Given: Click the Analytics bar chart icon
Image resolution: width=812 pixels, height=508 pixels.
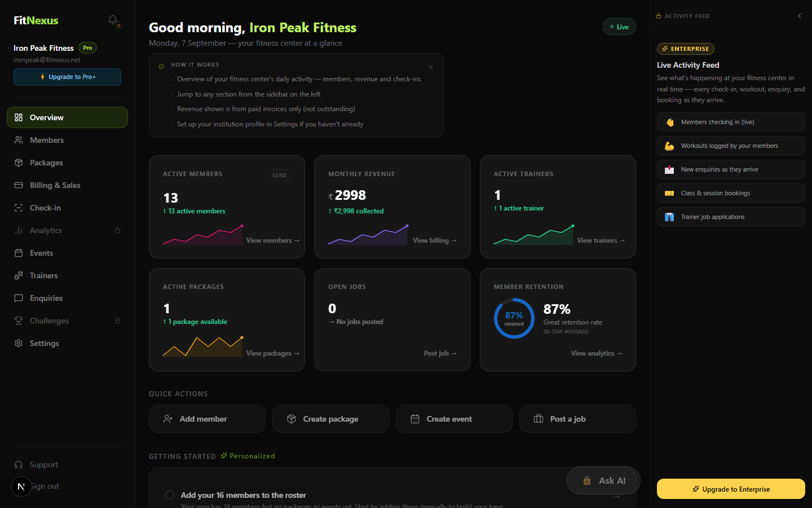Looking at the screenshot, I should click(x=19, y=230).
